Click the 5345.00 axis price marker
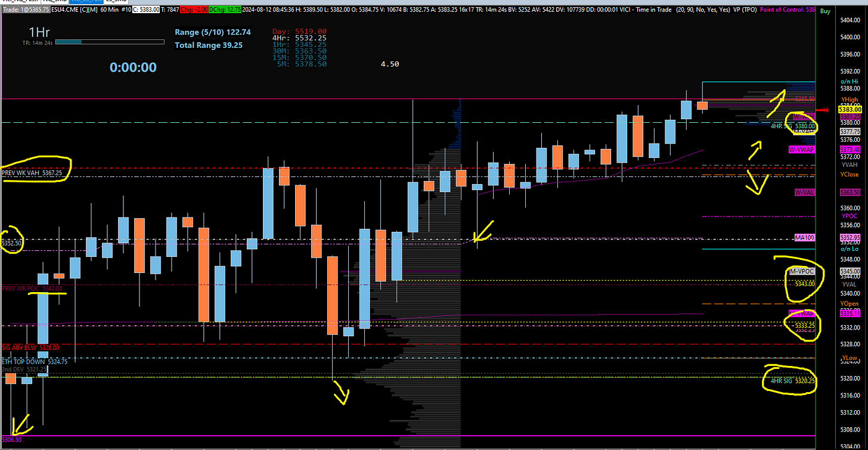This screenshot has height=450, width=868. (850, 271)
